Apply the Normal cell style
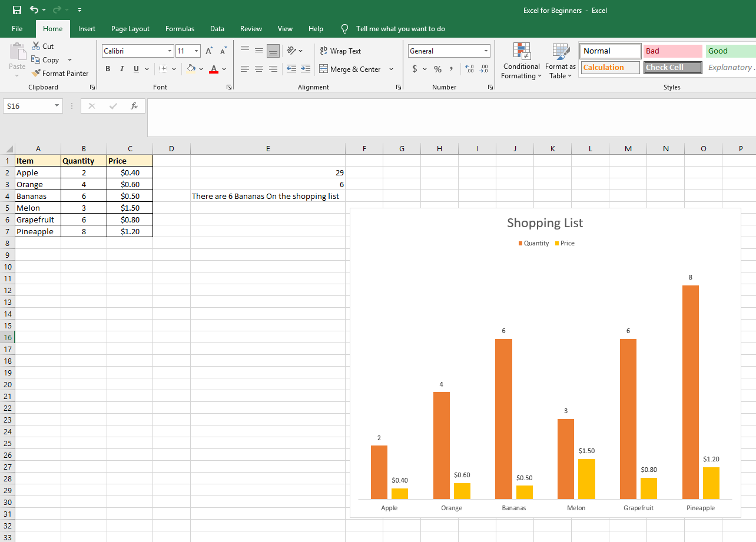Image resolution: width=756 pixels, height=542 pixels. click(611, 51)
